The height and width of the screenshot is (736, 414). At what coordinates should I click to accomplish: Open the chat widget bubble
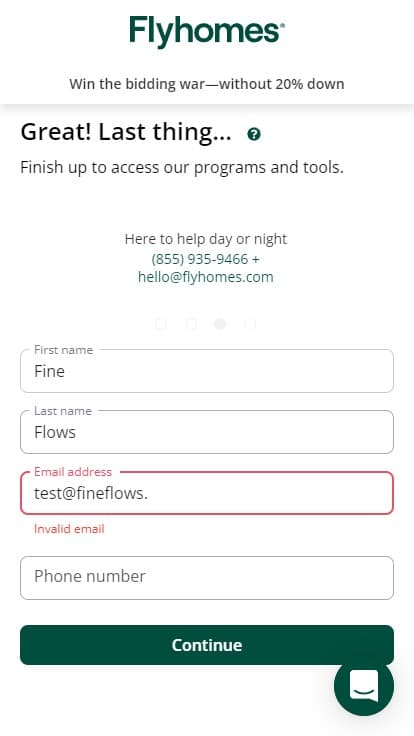pos(364,686)
